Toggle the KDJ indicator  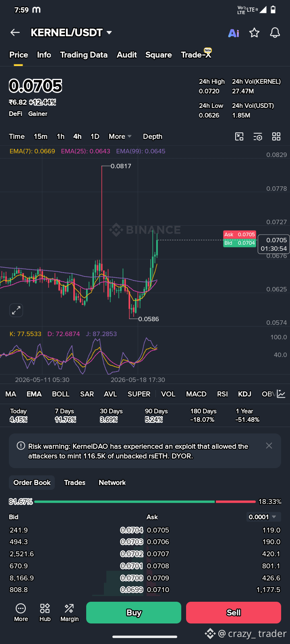tap(244, 394)
